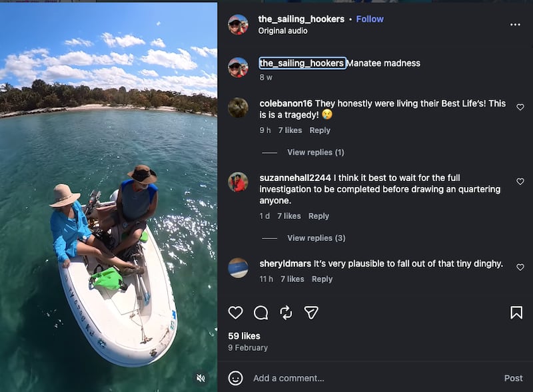
Task: View the 59 likes list
Action: click(245, 335)
